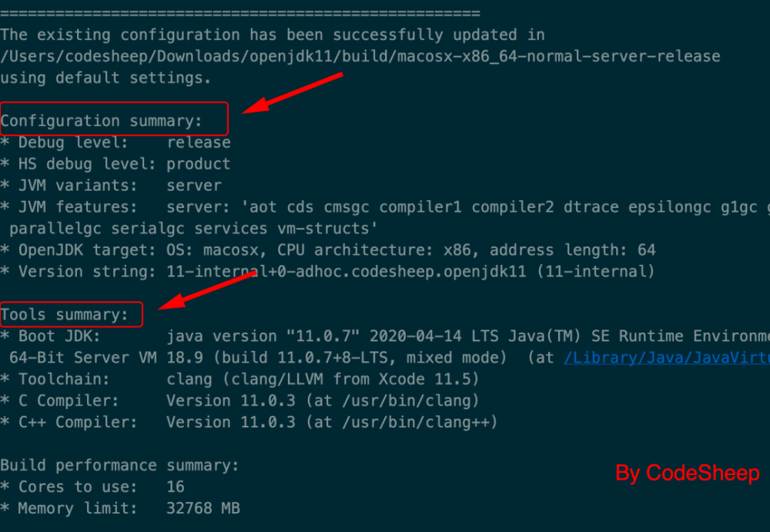Click the Cores to use 16 line
This screenshot has width=770, height=532.
92,487
